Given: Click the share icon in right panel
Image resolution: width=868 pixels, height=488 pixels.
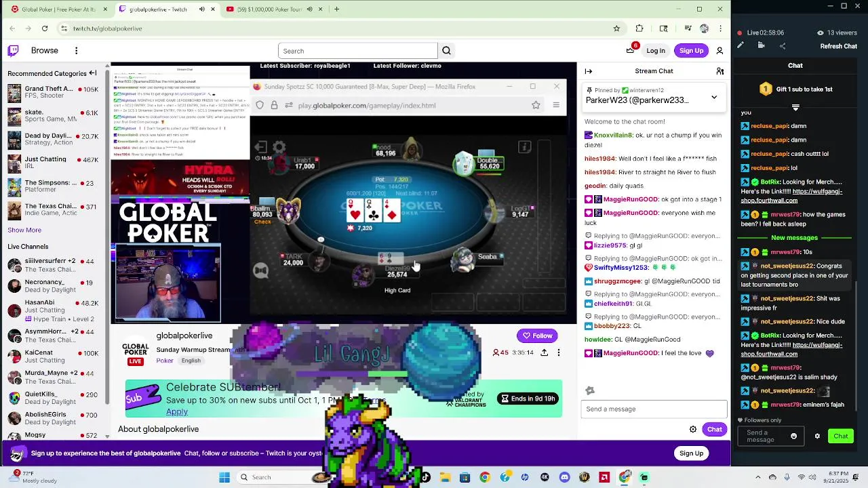Looking at the screenshot, I should tap(783, 46).
